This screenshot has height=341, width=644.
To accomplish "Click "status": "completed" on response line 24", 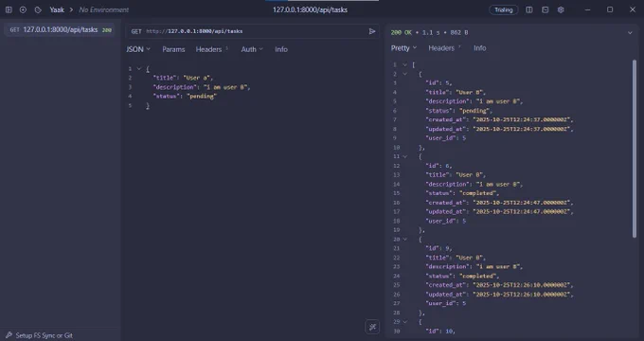I will click(x=462, y=276).
